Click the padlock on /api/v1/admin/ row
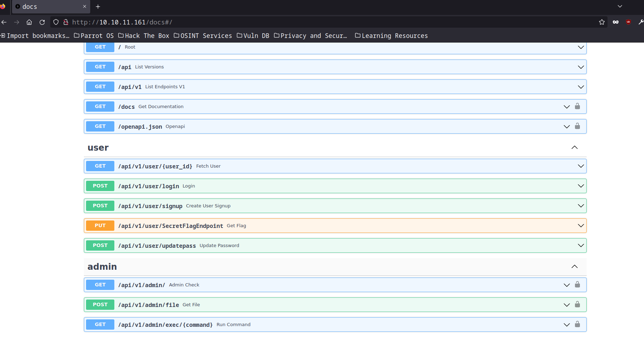Screen dimensions: 644x341 (x=577, y=285)
